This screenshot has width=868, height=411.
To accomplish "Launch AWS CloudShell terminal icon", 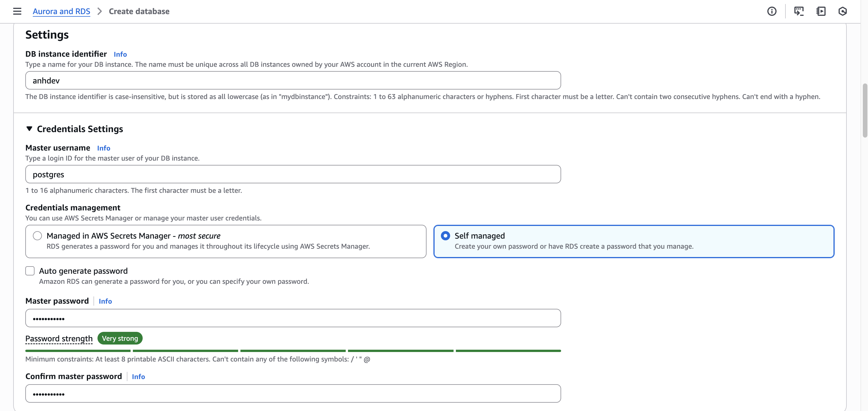I will click(799, 12).
